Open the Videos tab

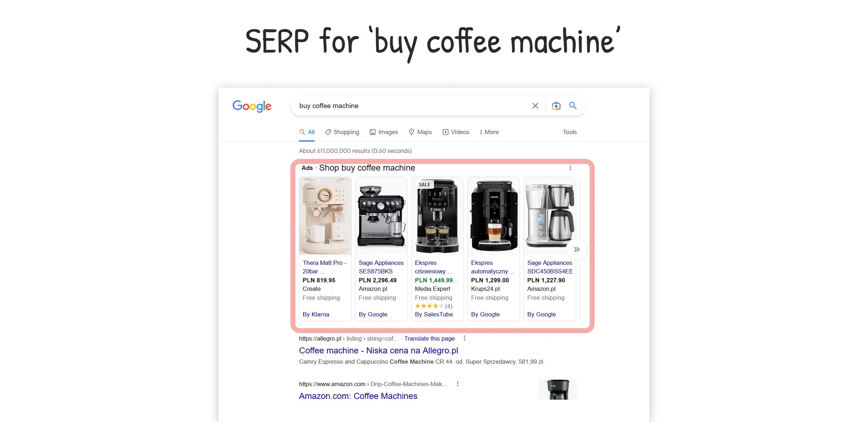(456, 132)
